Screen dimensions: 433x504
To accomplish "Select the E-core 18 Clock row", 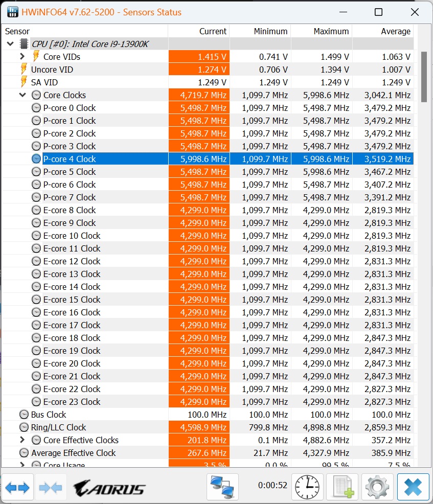I will click(x=208, y=338).
